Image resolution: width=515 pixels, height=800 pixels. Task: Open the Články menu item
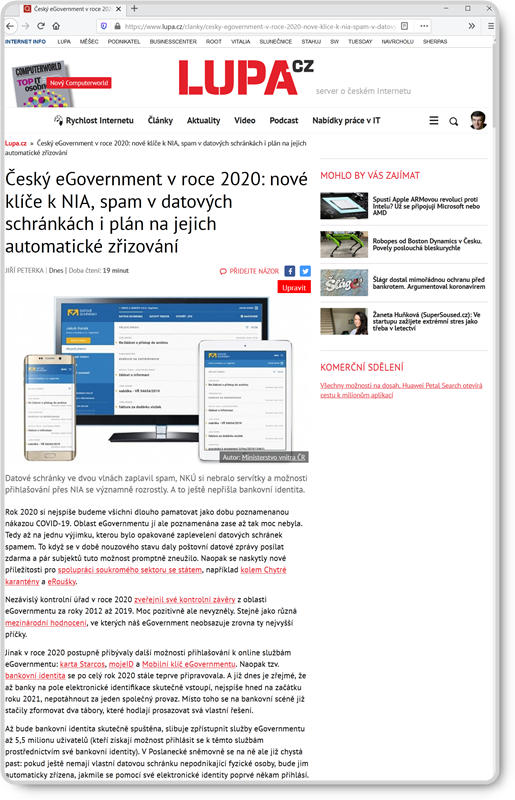pos(160,121)
